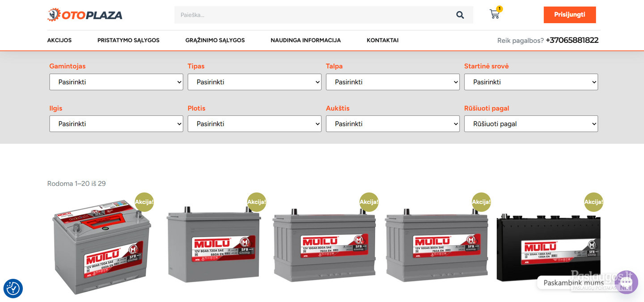
Task: Open the Rūšiuoti pagal sort dropdown
Action: tap(531, 124)
